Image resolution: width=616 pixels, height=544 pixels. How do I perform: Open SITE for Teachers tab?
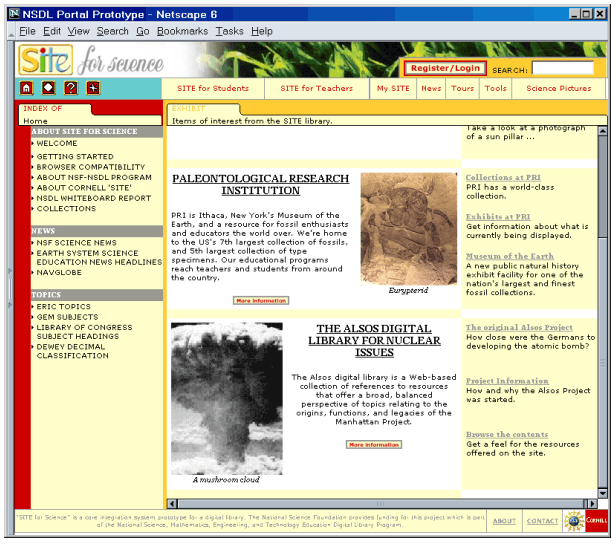(317, 88)
